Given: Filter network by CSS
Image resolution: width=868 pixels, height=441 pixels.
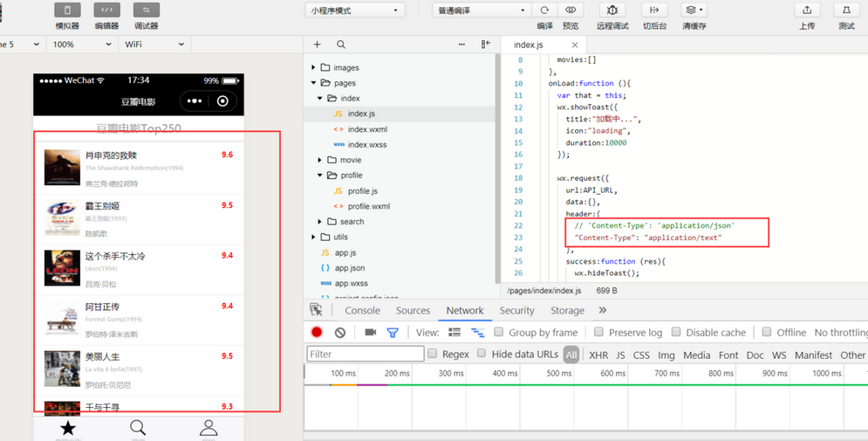Looking at the screenshot, I should [641, 355].
